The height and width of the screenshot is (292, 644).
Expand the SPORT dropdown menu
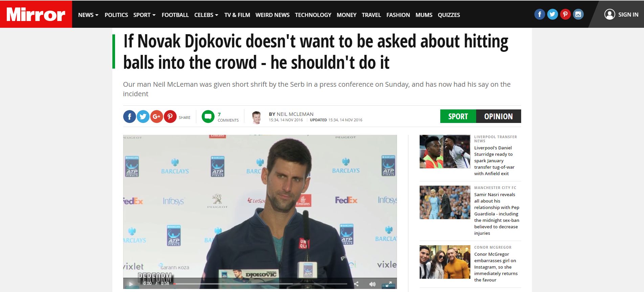pyautogui.click(x=145, y=15)
